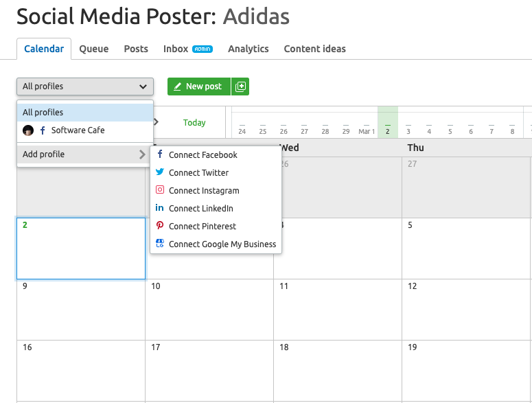Open the All profiles dropdown
This screenshot has height=403, width=532.
84,87
